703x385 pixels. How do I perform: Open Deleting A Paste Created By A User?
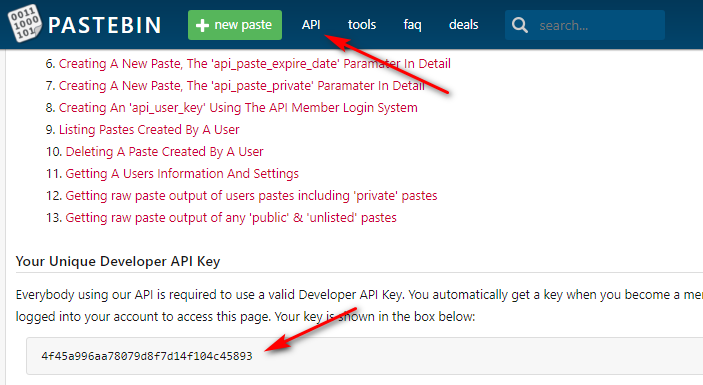tap(164, 151)
